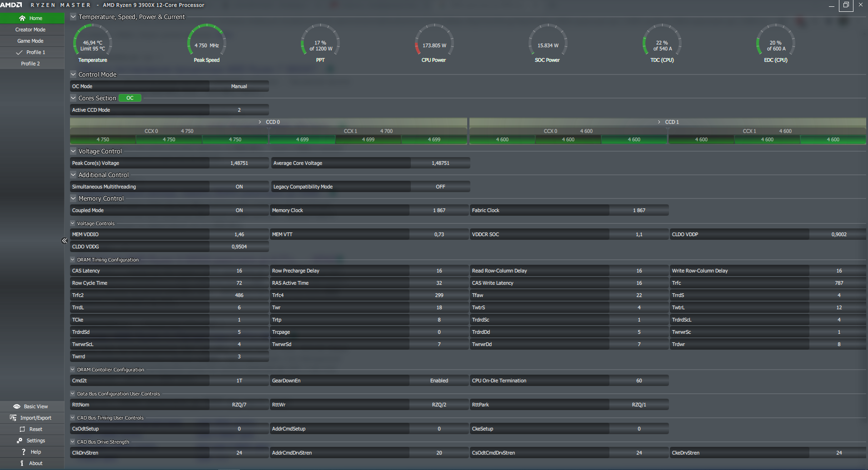
Task: Open the Home tab
Action: [x=32, y=18]
